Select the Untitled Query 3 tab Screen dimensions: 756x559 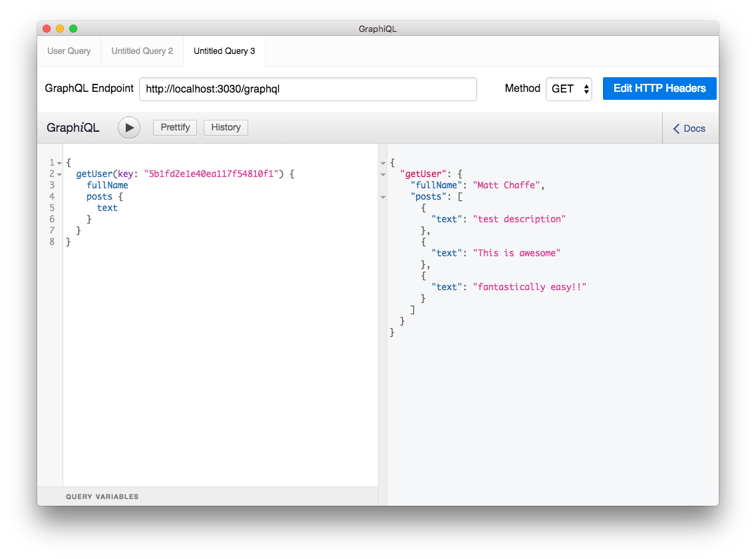224,51
